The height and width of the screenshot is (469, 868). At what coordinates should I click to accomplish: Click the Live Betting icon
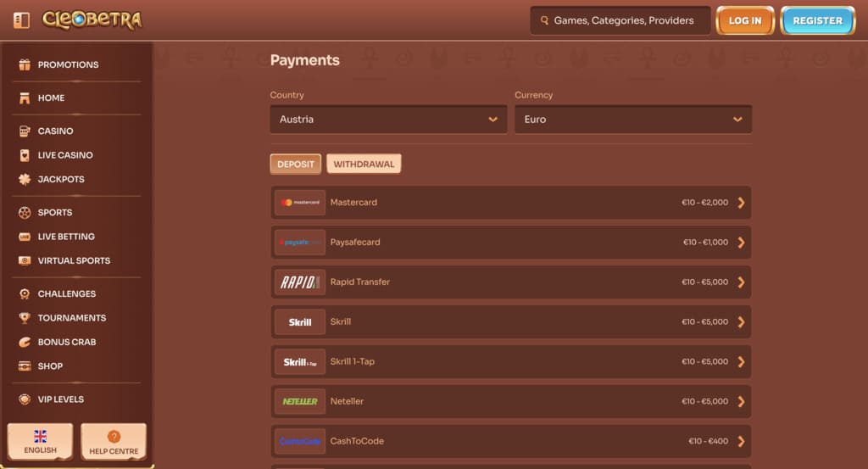[x=25, y=237]
